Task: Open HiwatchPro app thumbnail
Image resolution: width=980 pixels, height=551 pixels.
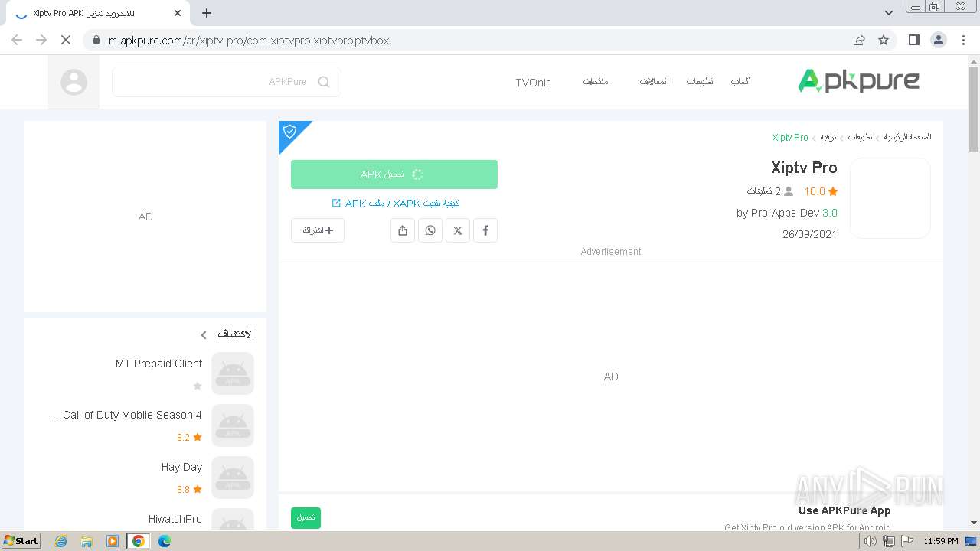Action: point(233,519)
